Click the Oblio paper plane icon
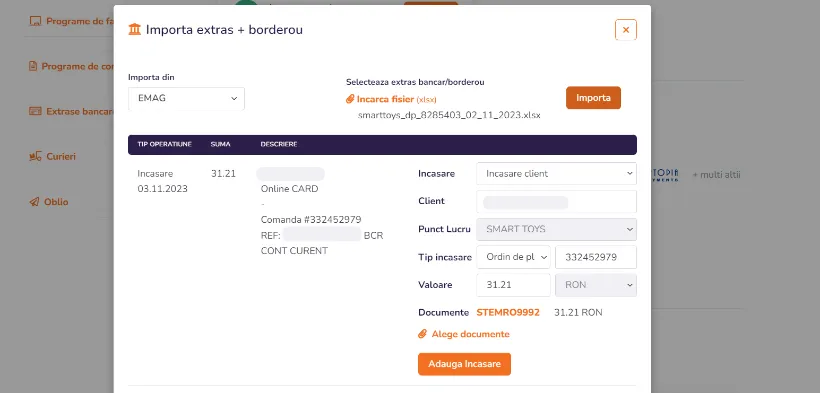 tap(35, 202)
